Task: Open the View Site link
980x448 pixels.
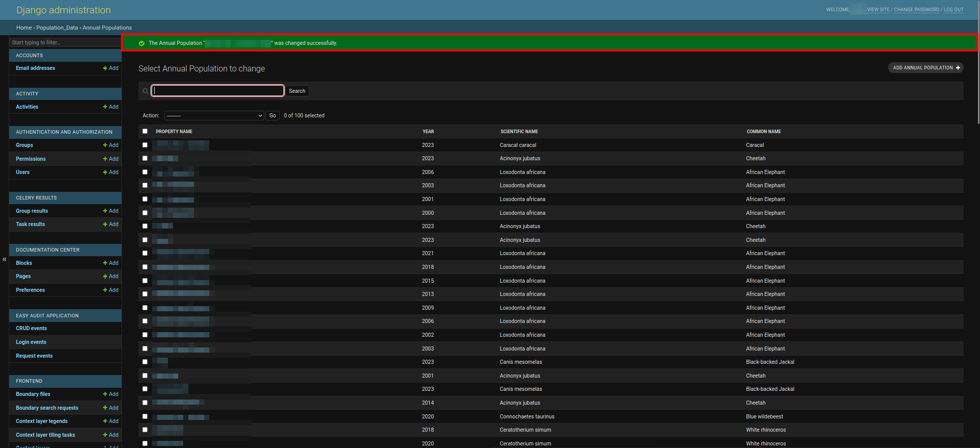Action: pos(878,10)
